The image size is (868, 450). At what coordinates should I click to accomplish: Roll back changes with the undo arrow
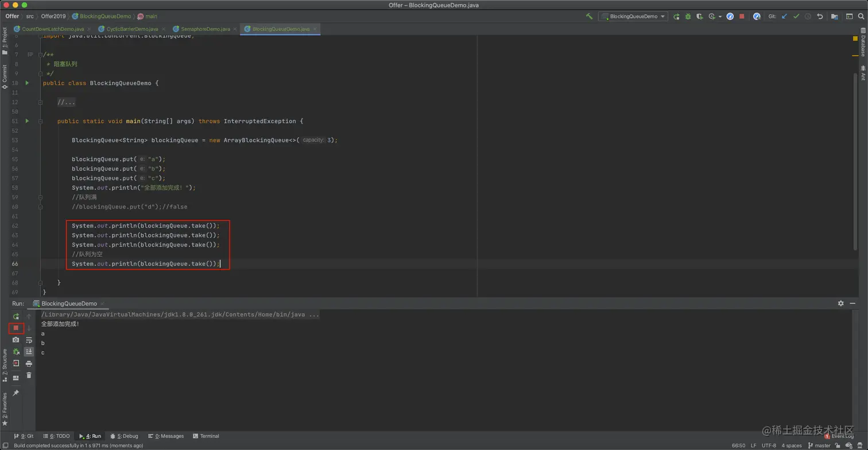[820, 16]
